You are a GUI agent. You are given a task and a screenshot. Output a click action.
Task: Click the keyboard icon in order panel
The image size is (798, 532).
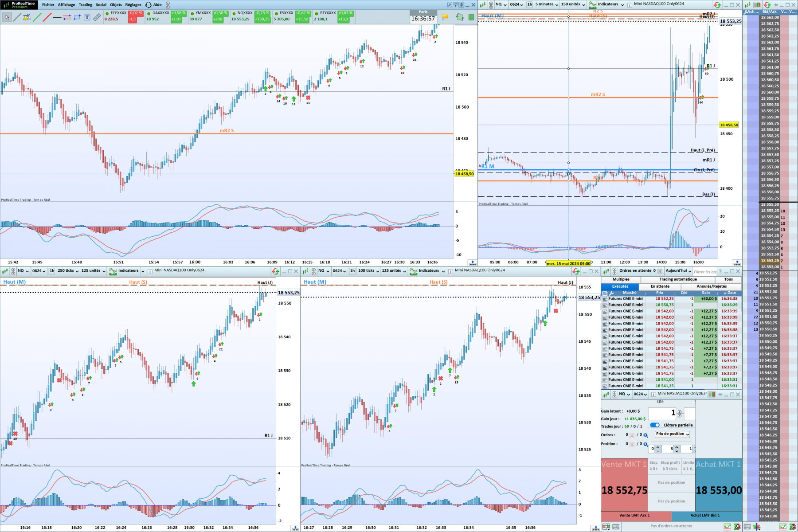point(616,527)
